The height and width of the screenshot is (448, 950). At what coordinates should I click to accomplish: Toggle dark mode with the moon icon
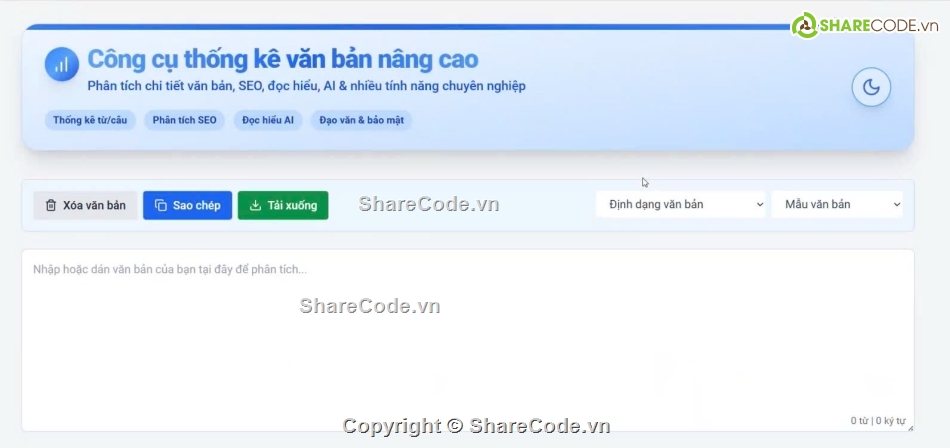coord(871,87)
